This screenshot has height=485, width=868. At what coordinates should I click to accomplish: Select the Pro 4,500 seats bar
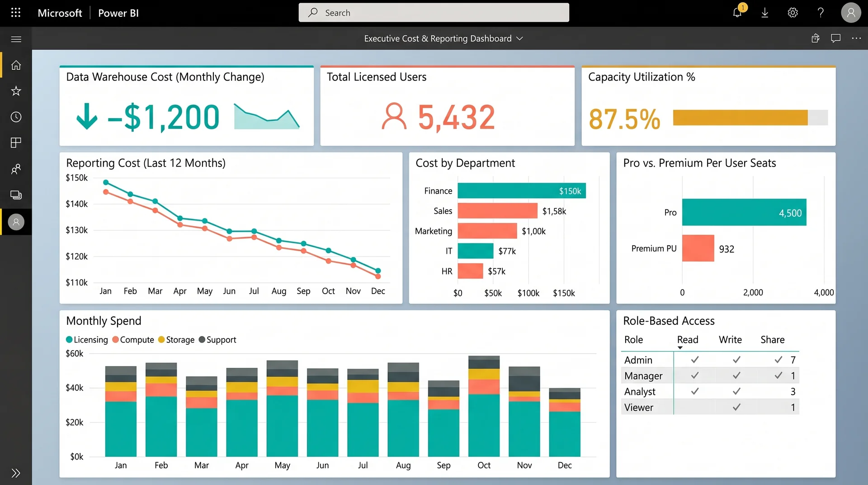(x=744, y=212)
